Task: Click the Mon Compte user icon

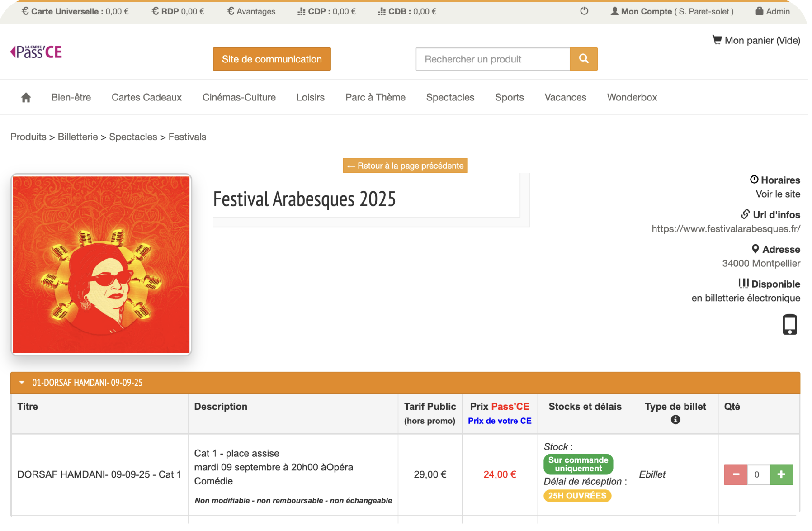Action: (614, 11)
